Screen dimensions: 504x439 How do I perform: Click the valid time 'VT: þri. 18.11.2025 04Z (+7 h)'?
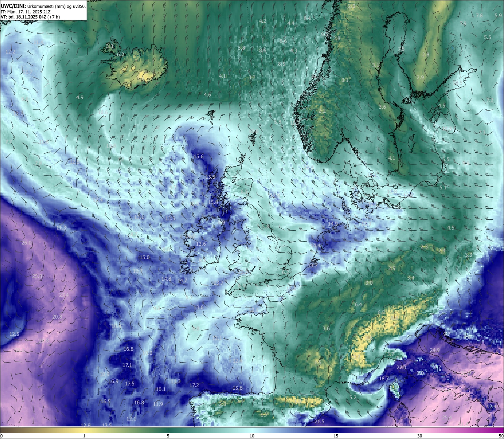click(30, 17)
